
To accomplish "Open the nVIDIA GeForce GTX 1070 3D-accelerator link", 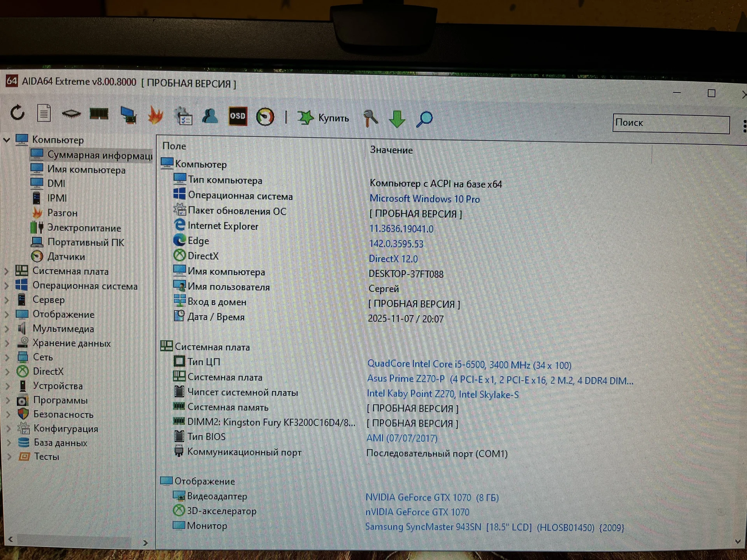I will pos(417,512).
